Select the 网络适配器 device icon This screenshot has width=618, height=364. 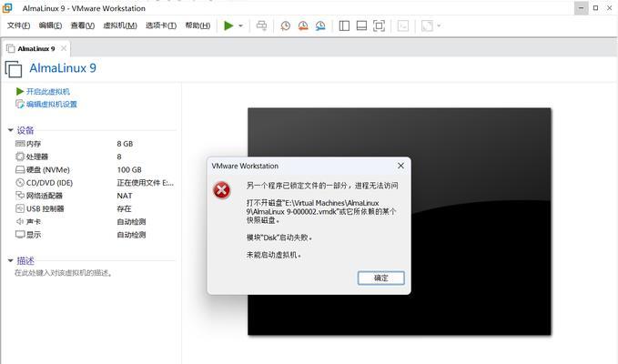pos(20,196)
